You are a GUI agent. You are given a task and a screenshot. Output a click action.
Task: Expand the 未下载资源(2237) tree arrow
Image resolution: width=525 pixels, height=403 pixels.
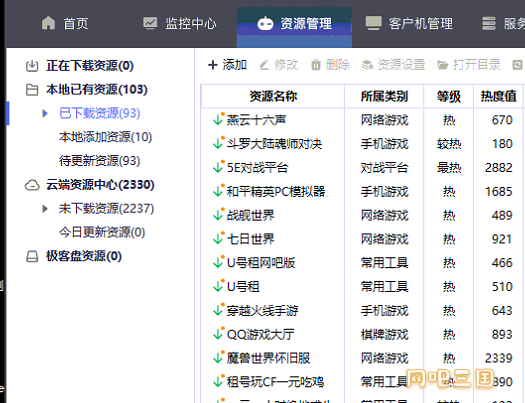(45, 209)
